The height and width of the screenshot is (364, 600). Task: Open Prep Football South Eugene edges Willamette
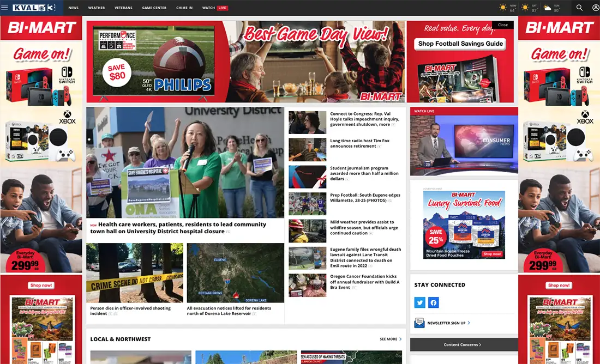365,198
